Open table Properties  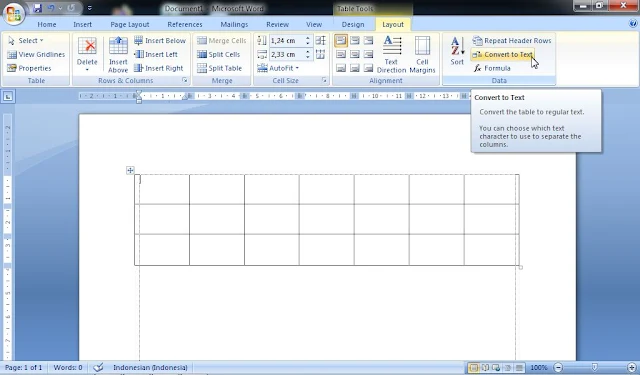point(29,68)
